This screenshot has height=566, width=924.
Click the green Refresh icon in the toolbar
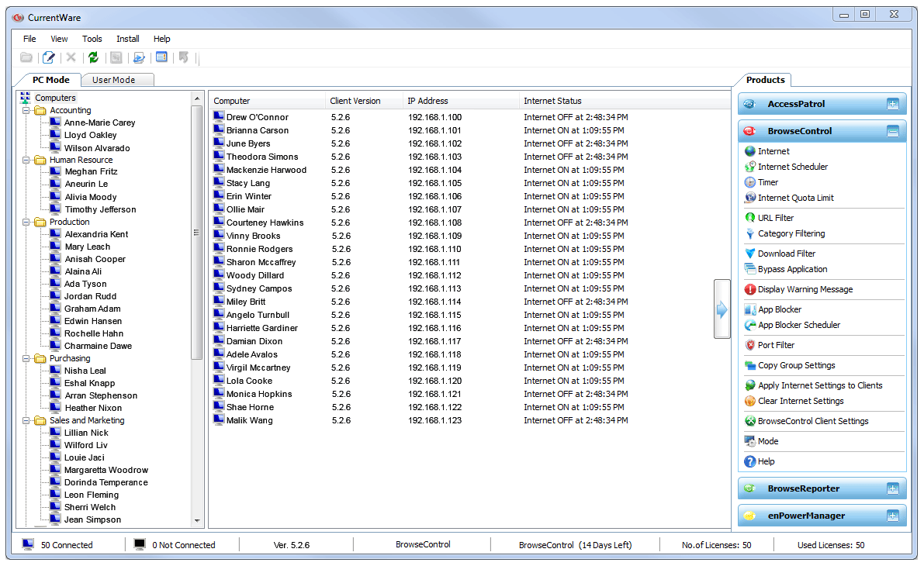click(93, 57)
